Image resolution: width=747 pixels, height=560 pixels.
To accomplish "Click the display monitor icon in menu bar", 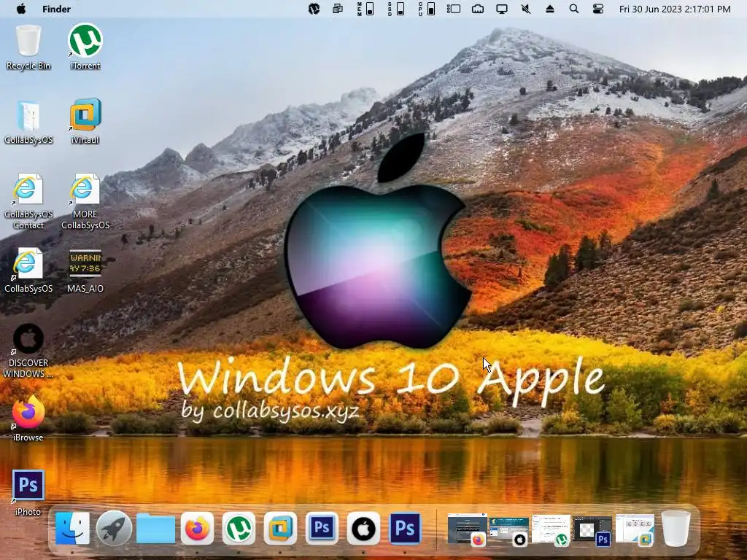I will pos(502,9).
